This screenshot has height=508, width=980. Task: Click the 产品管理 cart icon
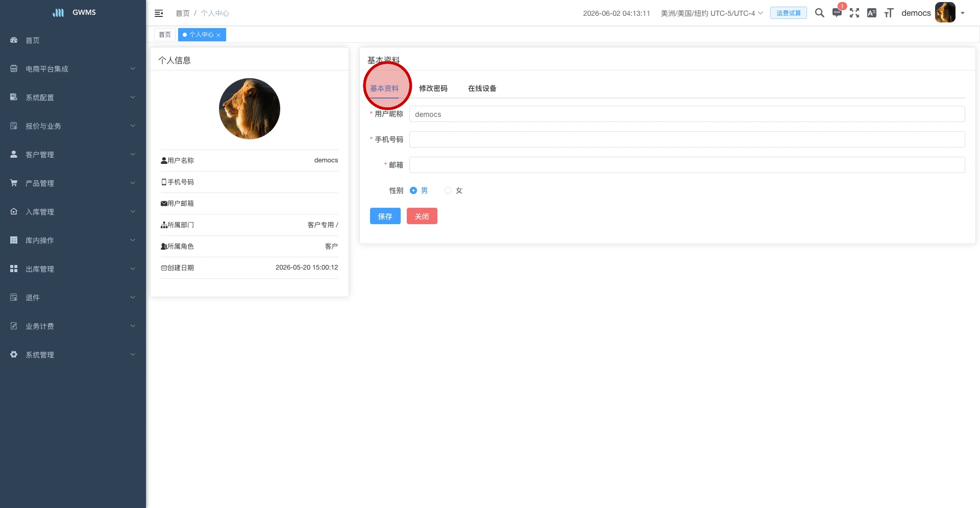pyautogui.click(x=14, y=183)
